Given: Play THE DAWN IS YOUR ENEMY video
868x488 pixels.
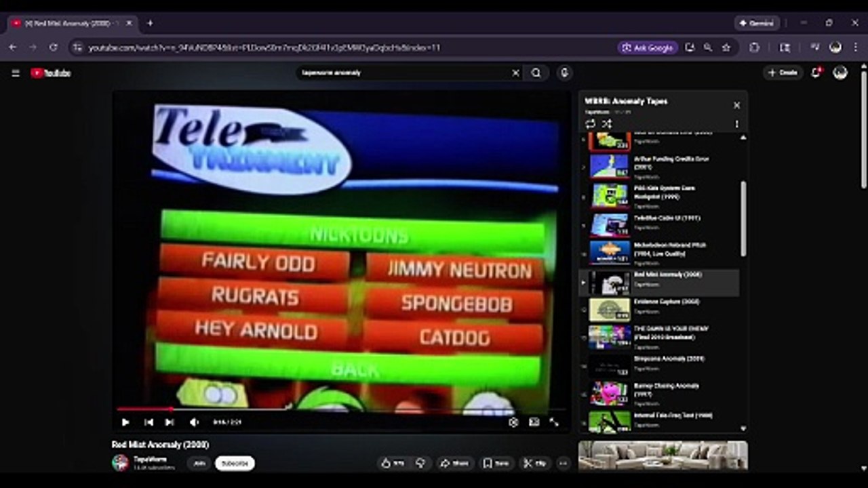Looking at the screenshot, I should tap(659, 337).
